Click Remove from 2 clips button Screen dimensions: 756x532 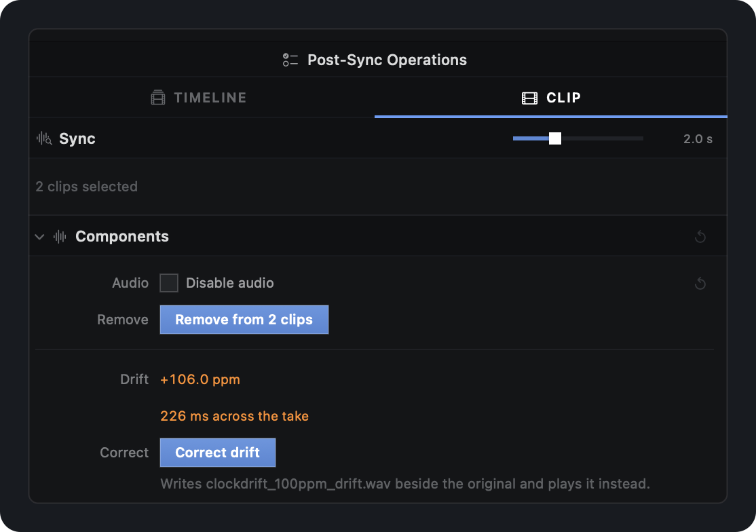(x=244, y=320)
